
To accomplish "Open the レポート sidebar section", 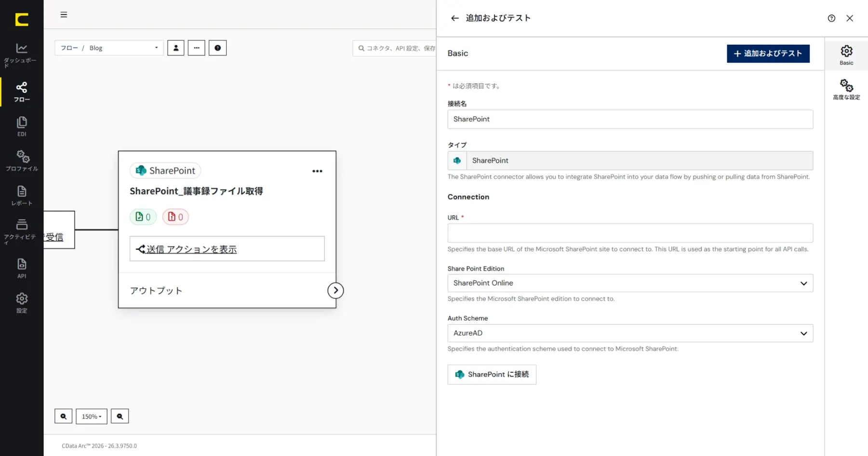I will pyautogui.click(x=22, y=195).
